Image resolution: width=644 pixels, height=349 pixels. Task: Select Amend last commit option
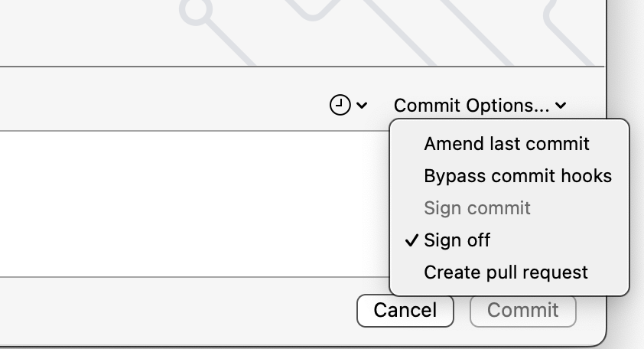506,144
